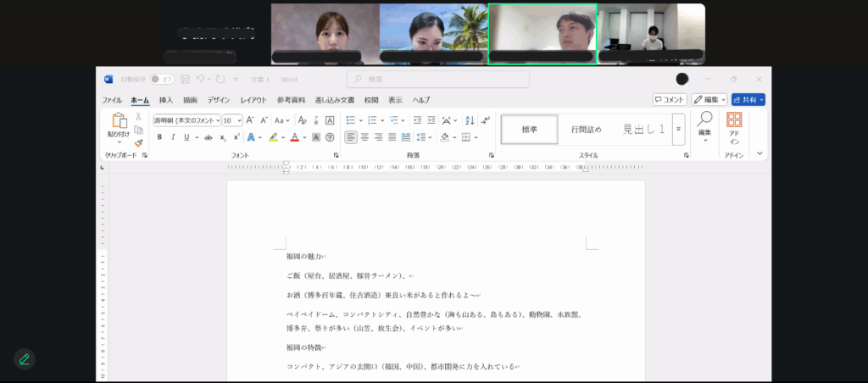Open the font size dropdown
868x383 pixels.
pyautogui.click(x=232, y=120)
